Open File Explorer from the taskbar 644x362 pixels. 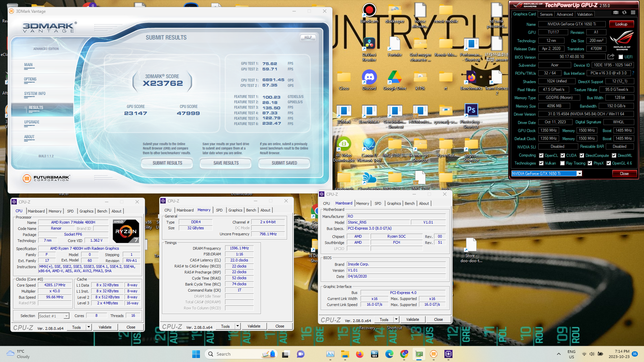[x=345, y=354]
